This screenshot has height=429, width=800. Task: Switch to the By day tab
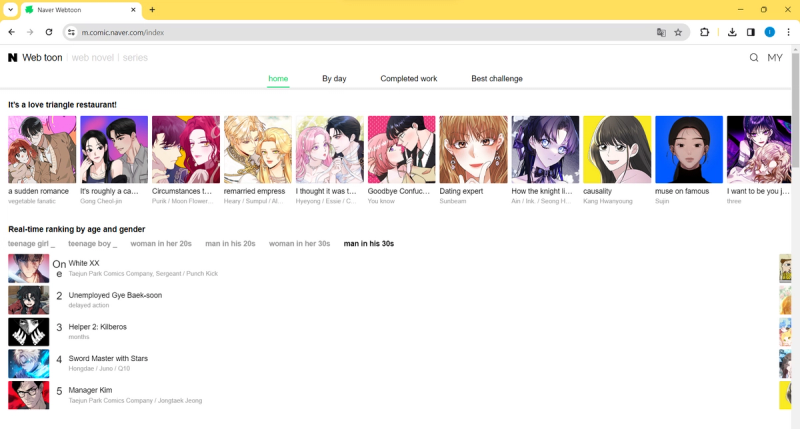tap(334, 79)
